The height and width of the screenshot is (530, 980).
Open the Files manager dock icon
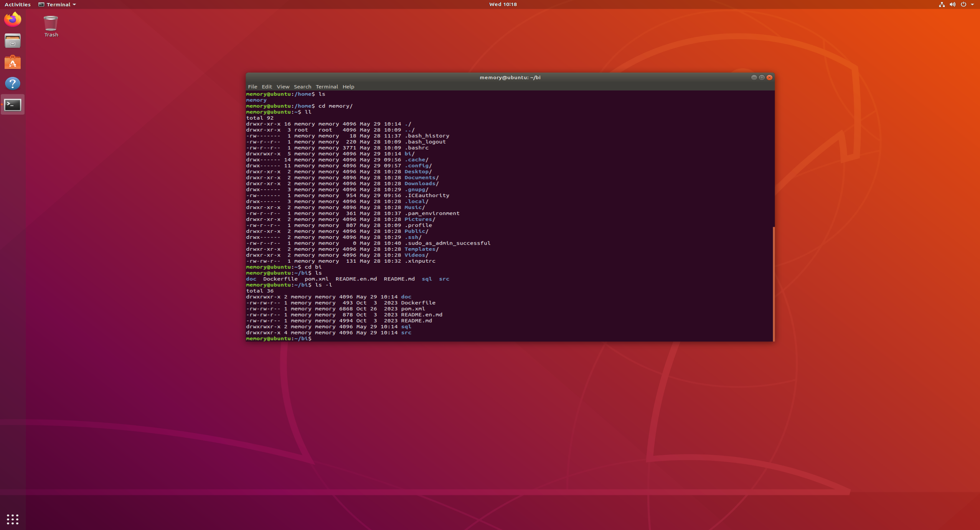point(13,41)
